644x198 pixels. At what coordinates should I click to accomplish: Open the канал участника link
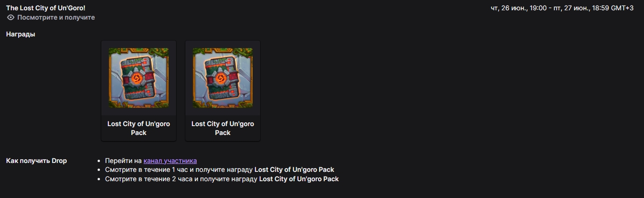[170, 161]
